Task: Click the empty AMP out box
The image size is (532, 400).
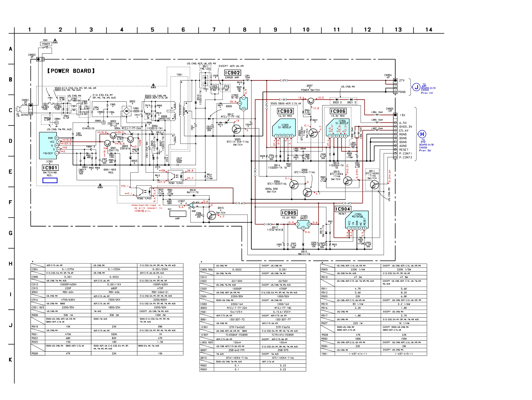Action: pos(178,214)
